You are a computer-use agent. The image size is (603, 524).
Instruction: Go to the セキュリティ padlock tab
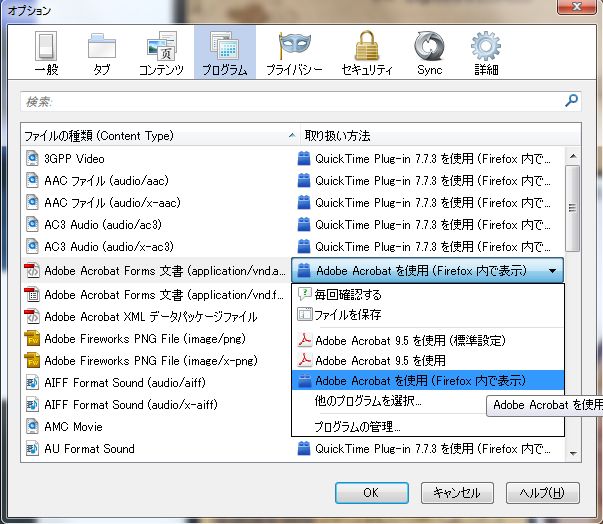(366, 53)
